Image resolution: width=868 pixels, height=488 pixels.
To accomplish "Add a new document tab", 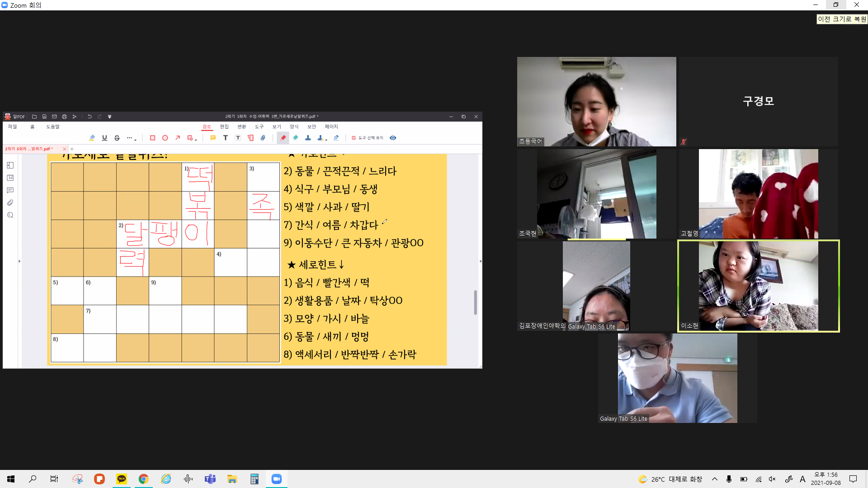I will coord(72,149).
